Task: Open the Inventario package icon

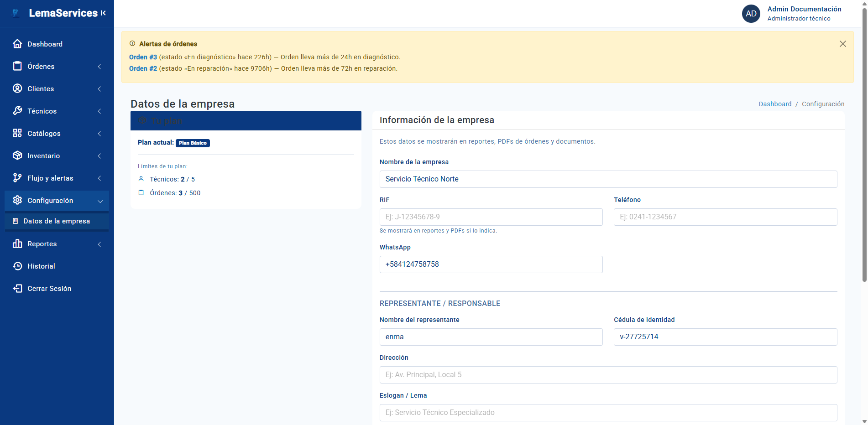Action: pos(17,155)
